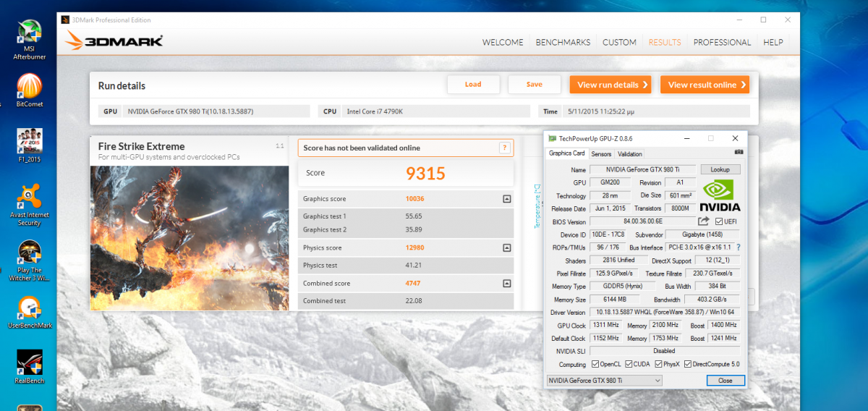Toggle the CUDA checkbox
This screenshot has width=868, height=411.
coord(629,364)
